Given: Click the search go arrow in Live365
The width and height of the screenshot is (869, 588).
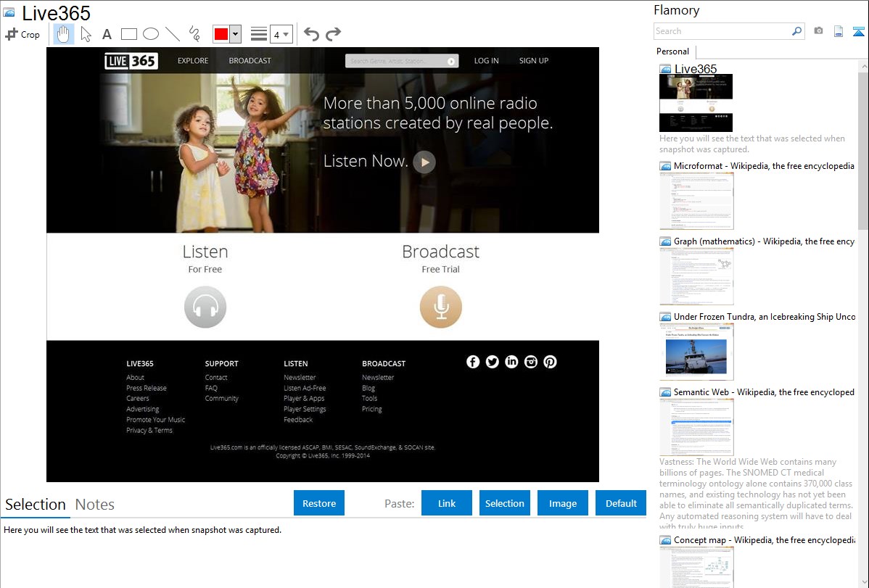Looking at the screenshot, I should tap(451, 62).
